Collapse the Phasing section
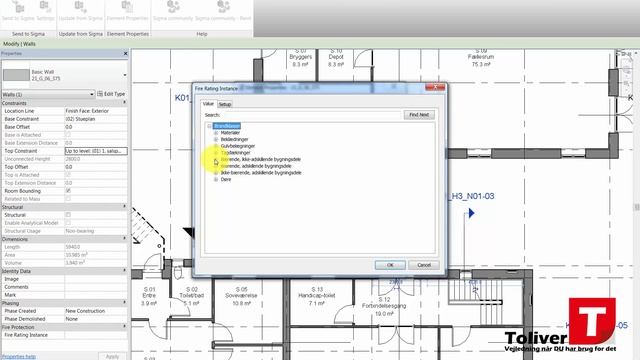Screen dimensions: 640x360 (x=124, y=303)
